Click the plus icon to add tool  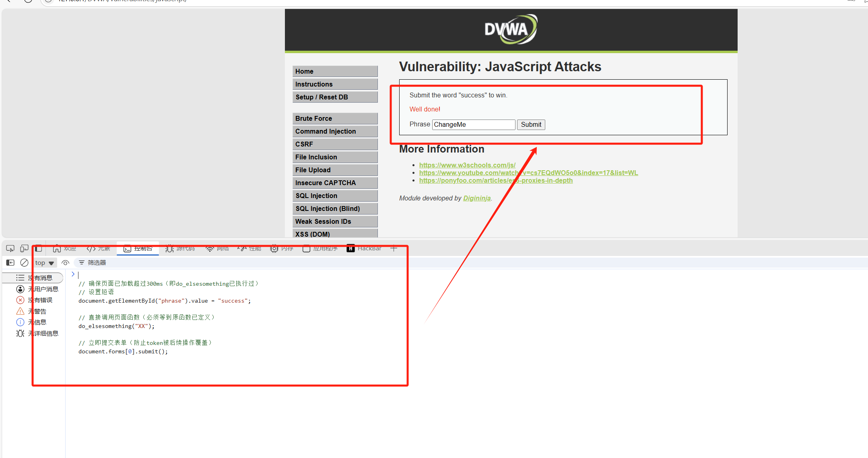(394, 248)
